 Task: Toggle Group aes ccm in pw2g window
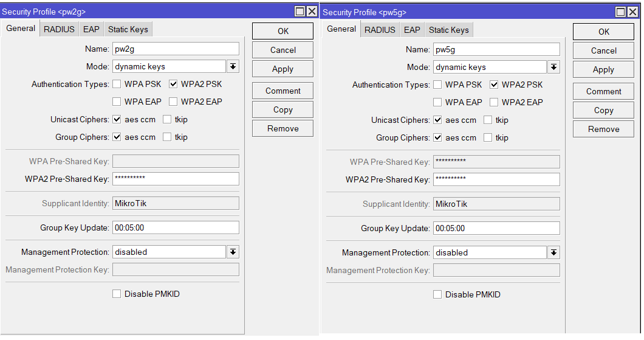[117, 137]
